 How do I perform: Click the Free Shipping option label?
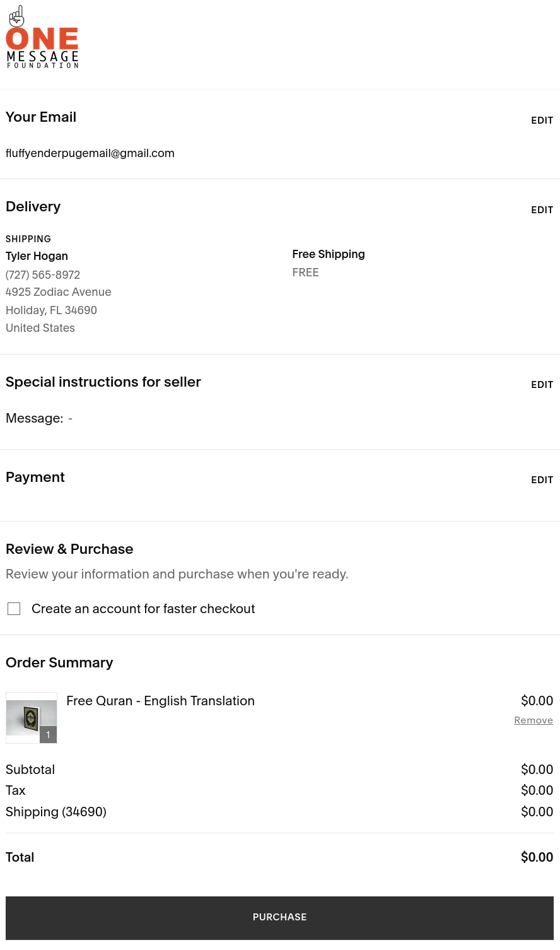click(329, 254)
